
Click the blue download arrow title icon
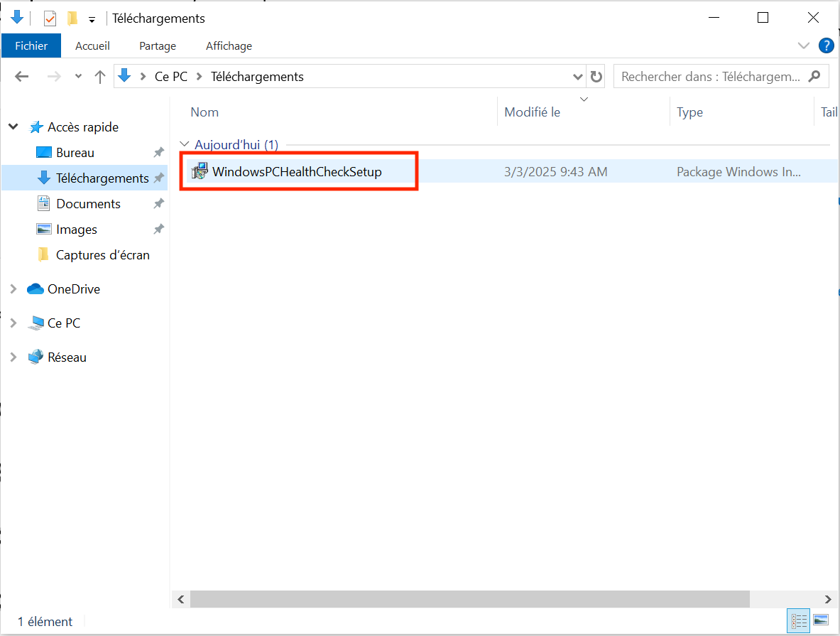17,17
